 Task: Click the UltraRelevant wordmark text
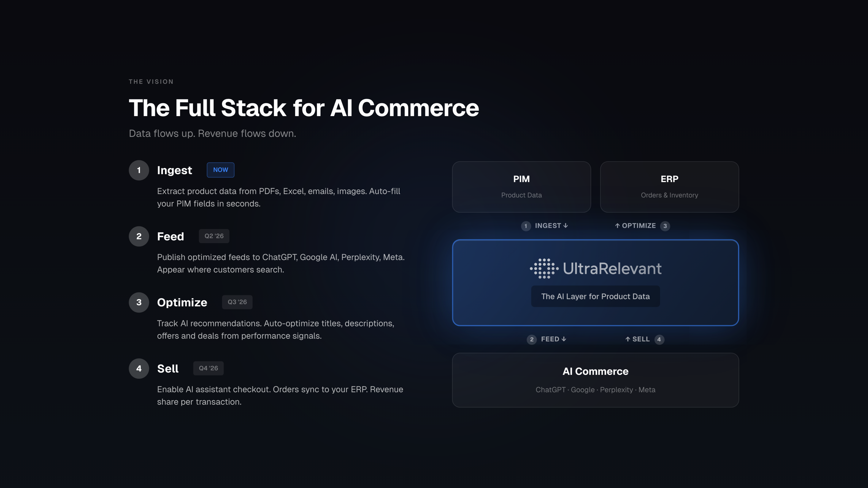[x=612, y=268]
